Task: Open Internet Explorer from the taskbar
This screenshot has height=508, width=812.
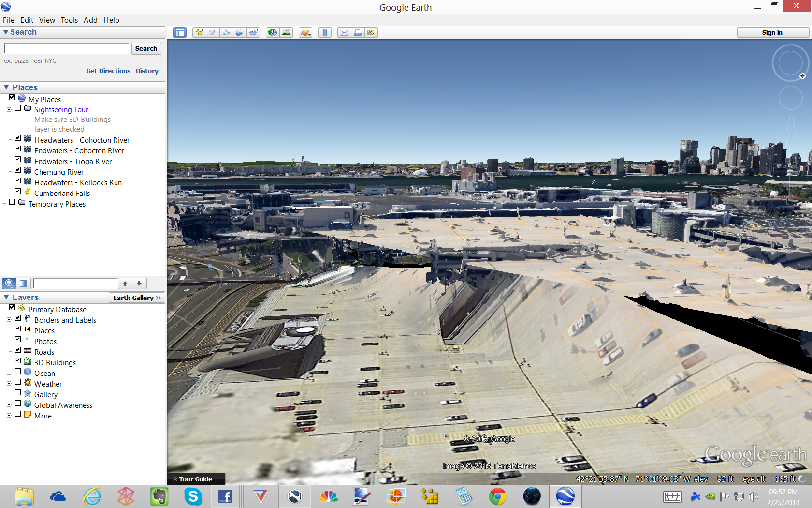Action: click(91, 496)
